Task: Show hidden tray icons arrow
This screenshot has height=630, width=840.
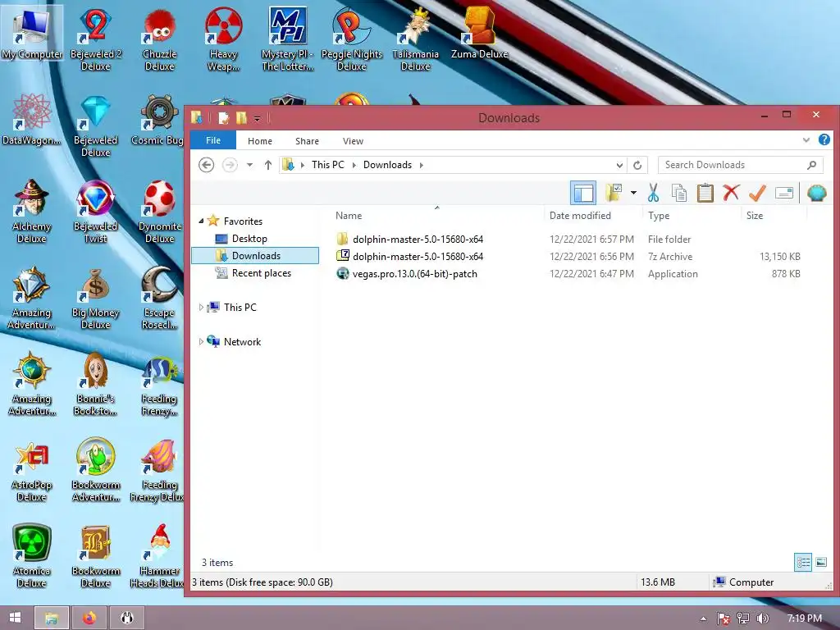Action: click(x=703, y=619)
